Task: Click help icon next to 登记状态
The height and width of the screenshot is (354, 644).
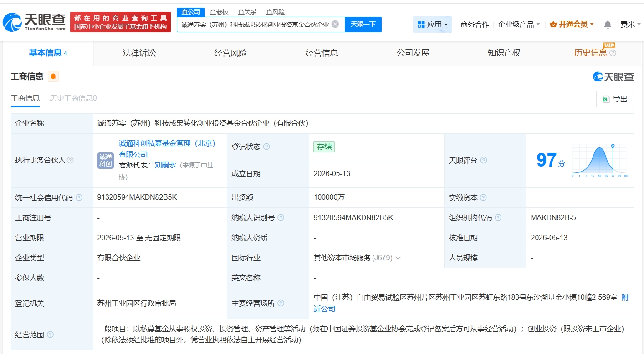Action: [x=266, y=147]
